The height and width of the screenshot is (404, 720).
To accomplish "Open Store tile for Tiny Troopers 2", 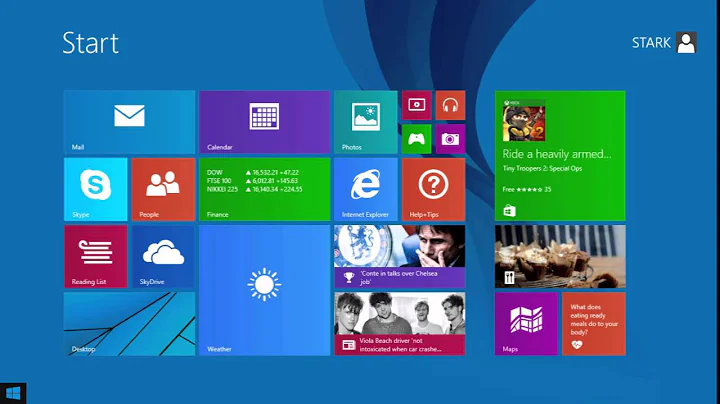I will (x=560, y=156).
